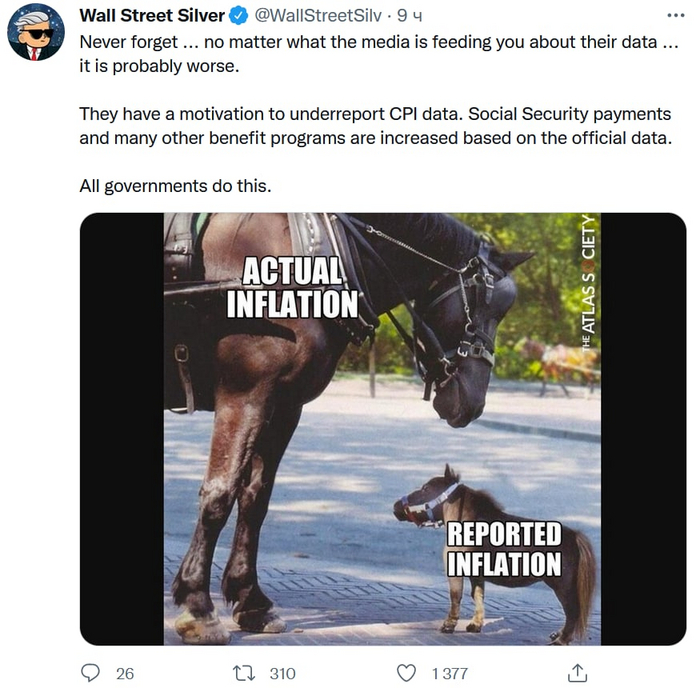Viewport: 700px width, 688px height.
Task: Click the blue verified badge
Action: 240,16
